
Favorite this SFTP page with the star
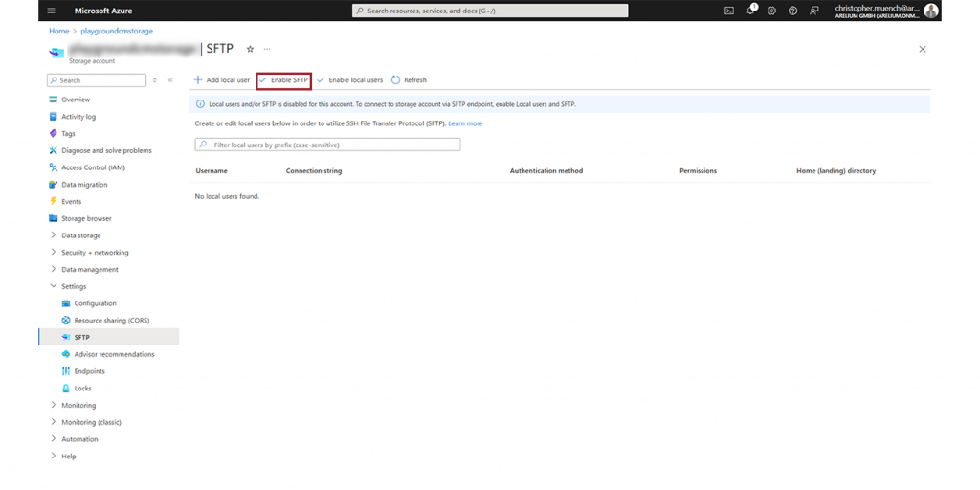(250, 49)
